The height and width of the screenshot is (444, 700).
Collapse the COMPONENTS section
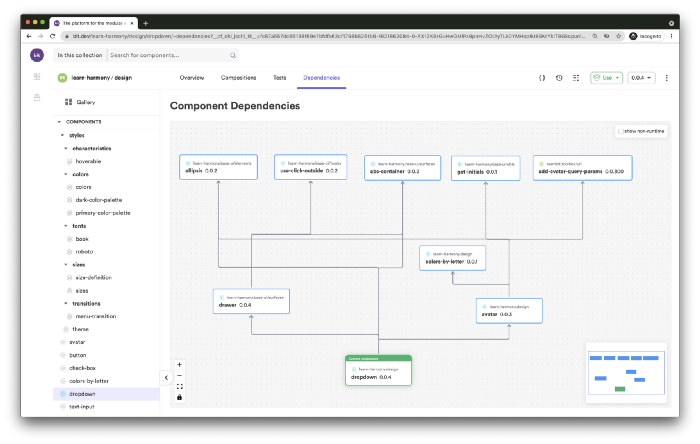(59, 122)
